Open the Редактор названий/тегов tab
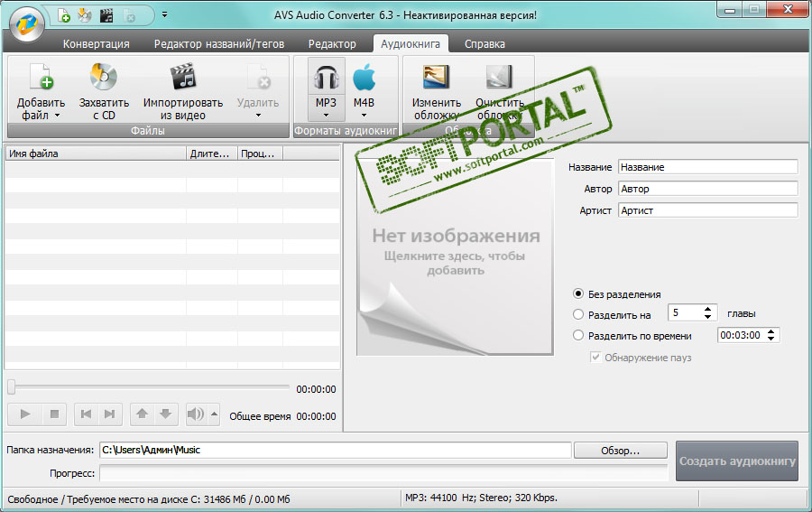Viewport: 812px width, 512px height. (219, 44)
